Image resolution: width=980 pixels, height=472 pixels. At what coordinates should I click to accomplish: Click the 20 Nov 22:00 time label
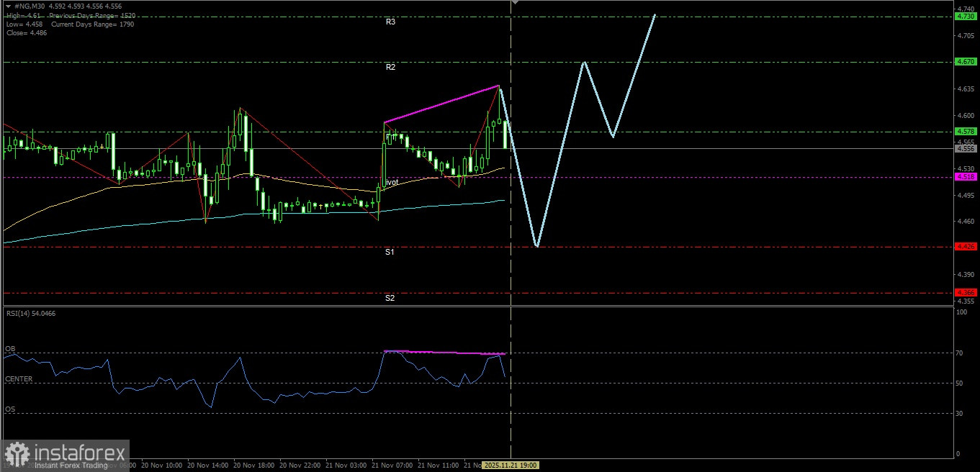[302, 466]
